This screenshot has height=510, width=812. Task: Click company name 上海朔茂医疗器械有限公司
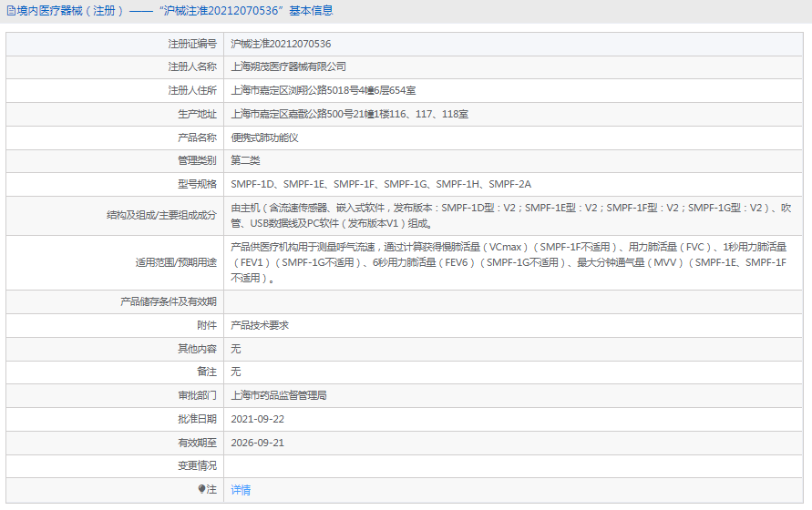[x=289, y=66]
